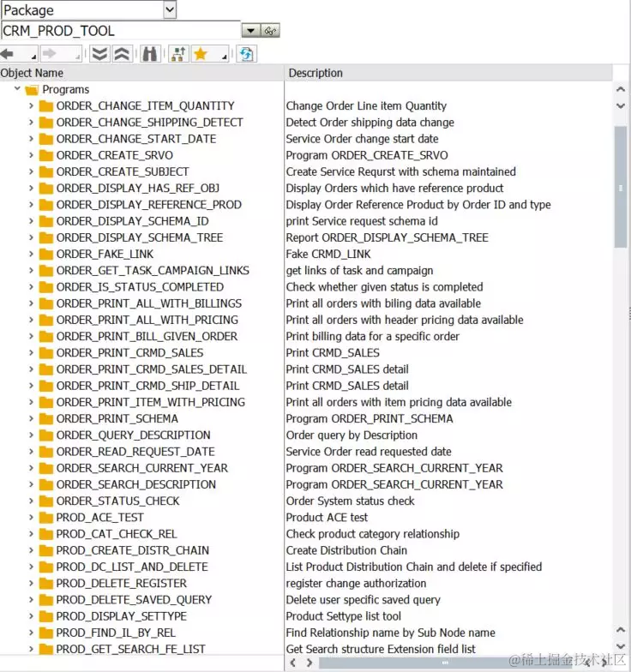Click the Object Name column header
The width and height of the screenshot is (631, 672).
pos(141,73)
